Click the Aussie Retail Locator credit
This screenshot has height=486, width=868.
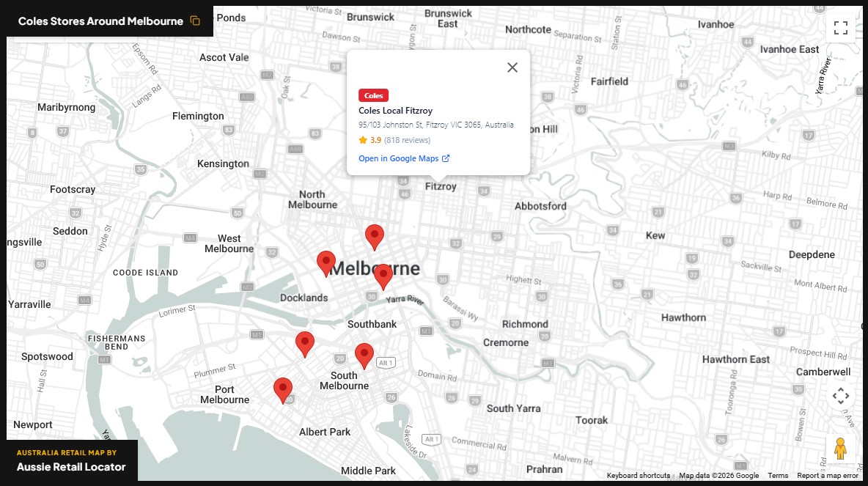[71, 467]
